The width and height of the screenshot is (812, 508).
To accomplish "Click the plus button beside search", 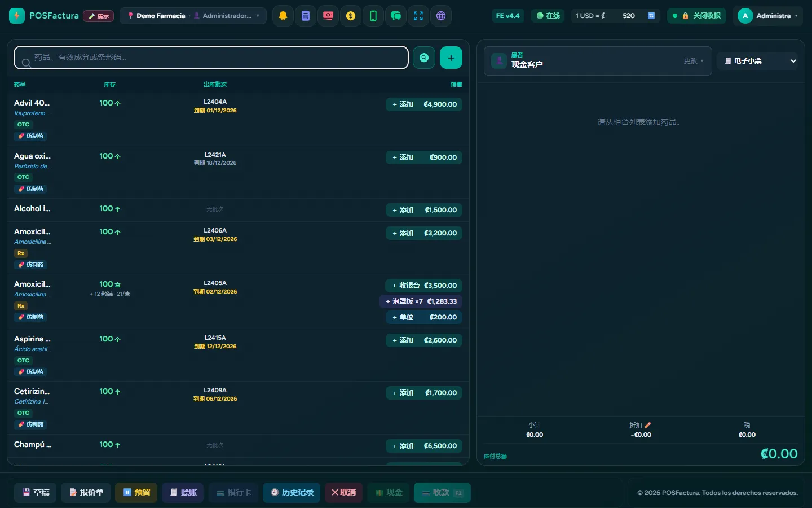I will [x=451, y=58].
